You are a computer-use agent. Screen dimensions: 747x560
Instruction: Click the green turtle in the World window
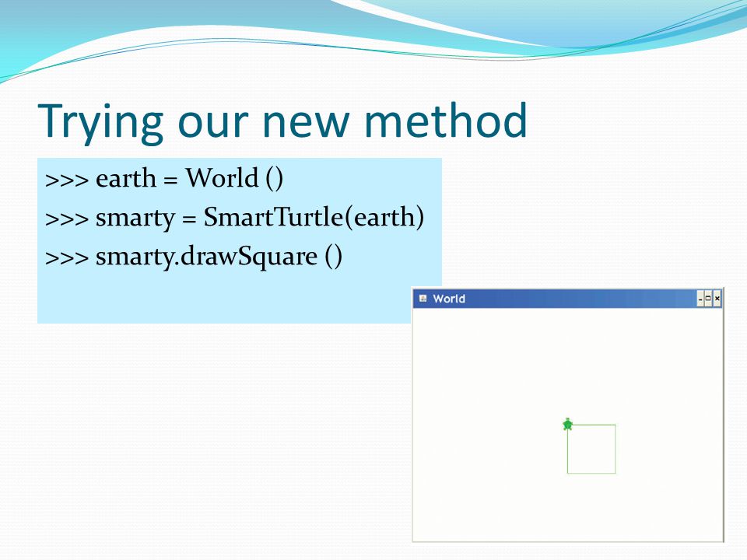pos(567,425)
